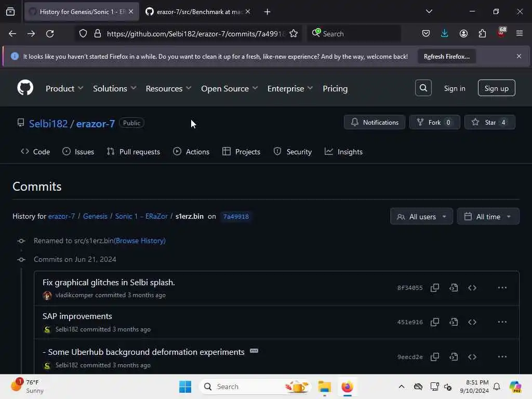The height and width of the screenshot is (399, 532).
Task: Click the Refresh Firefox button
Action: click(x=446, y=56)
